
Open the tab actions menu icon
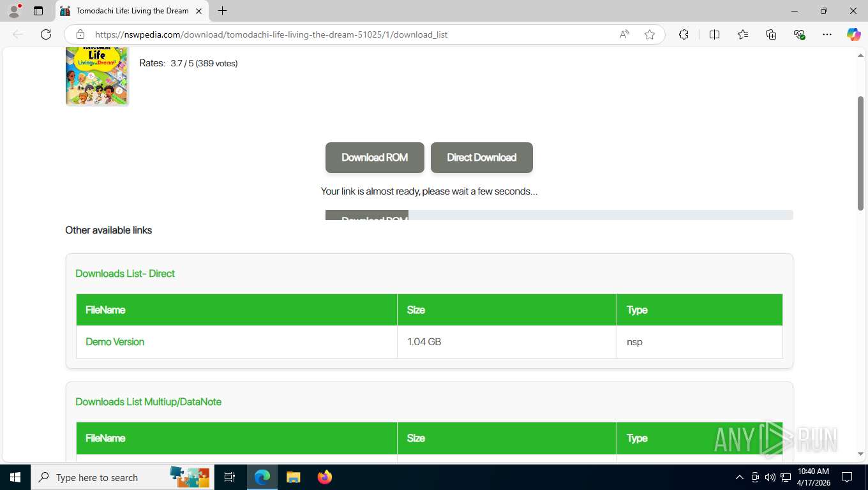click(38, 11)
